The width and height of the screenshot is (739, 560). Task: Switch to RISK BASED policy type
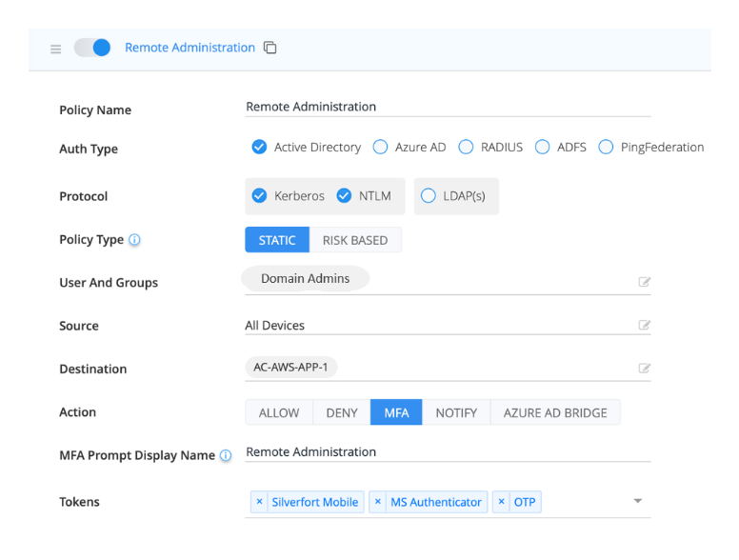(x=354, y=240)
